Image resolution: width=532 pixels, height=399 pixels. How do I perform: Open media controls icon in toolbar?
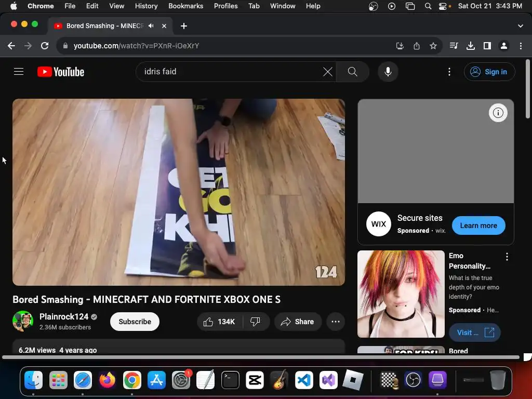tap(454, 46)
